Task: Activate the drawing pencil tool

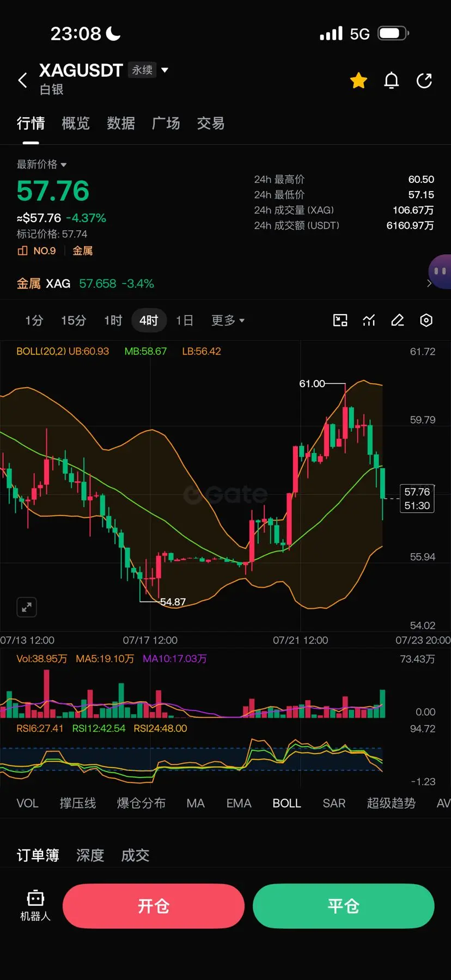Action: 398,320
